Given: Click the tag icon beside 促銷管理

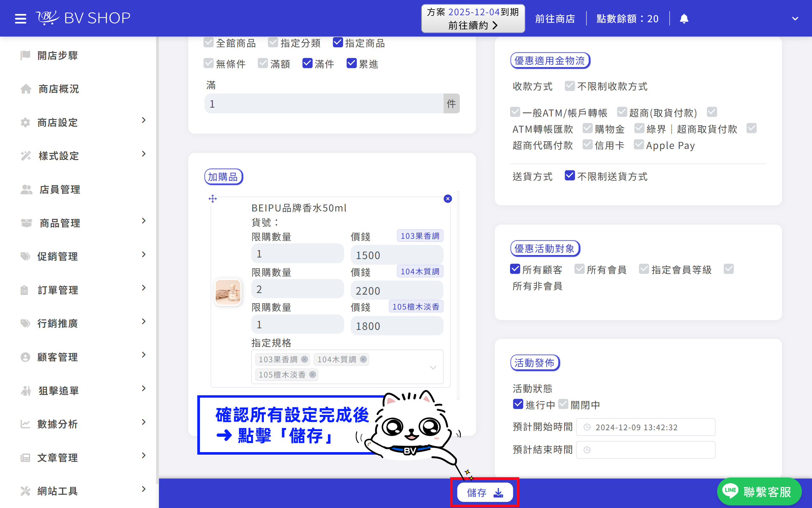Looking at the screenshot, I should 25,256.
